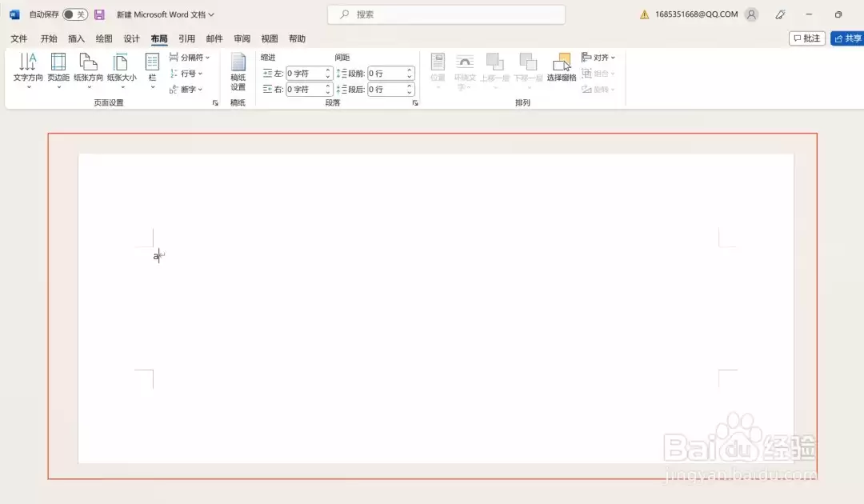
Task: Open the Line Numbers (行号) dropdown
Action: pyautogui.click(x=186, y=74)
